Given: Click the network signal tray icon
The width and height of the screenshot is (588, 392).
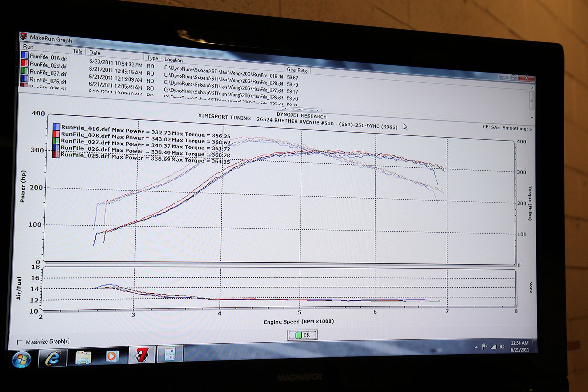Looking at the screenshot, I should [x=493, y=347].
